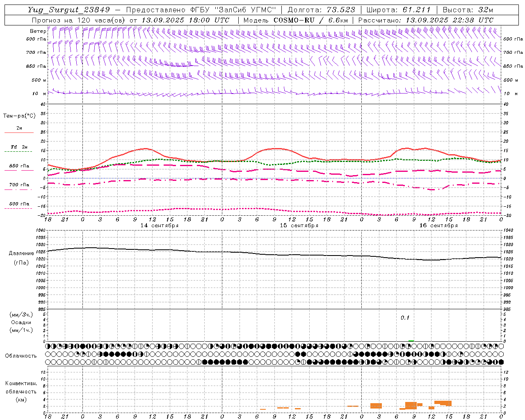
Task: Click the 14 сентября date label
Action: (x=160, y=225)
